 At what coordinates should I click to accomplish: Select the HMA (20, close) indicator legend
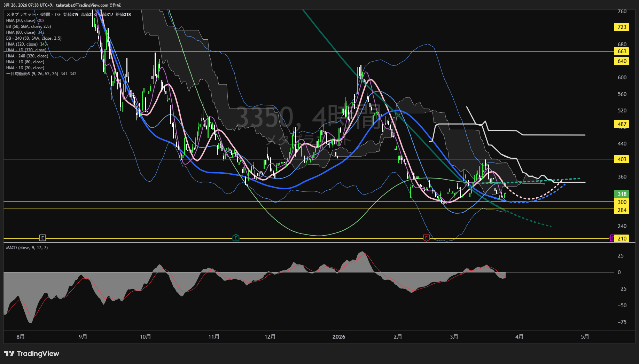coord(21,21)
